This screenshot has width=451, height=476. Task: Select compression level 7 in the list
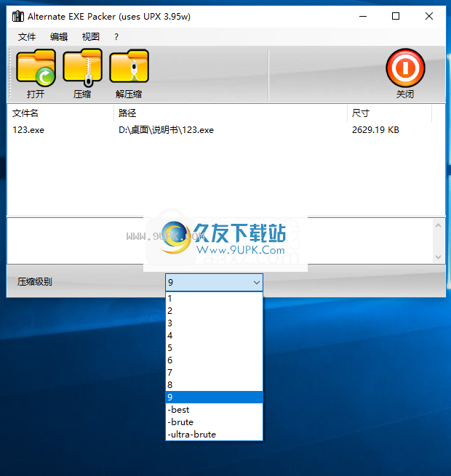coord(215,373)
